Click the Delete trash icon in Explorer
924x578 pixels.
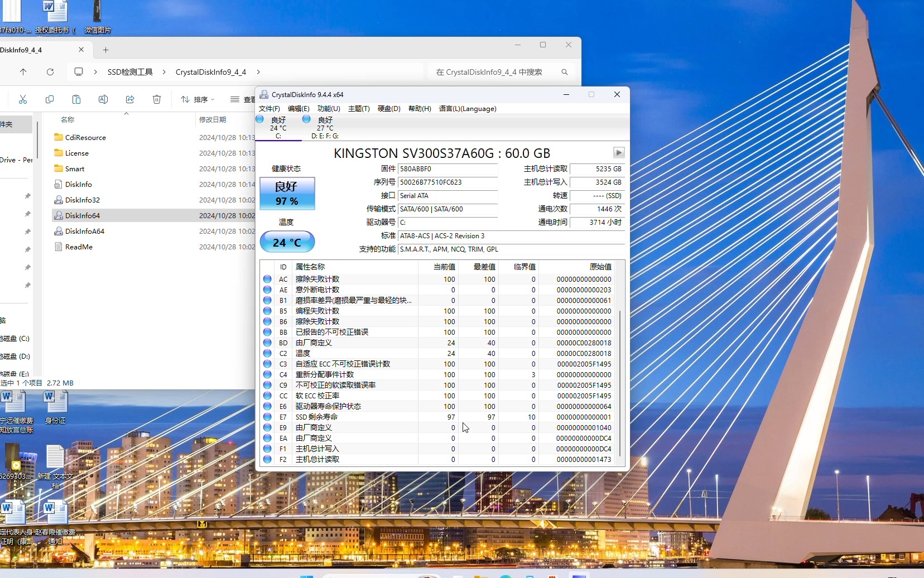[x=157, y=99]
